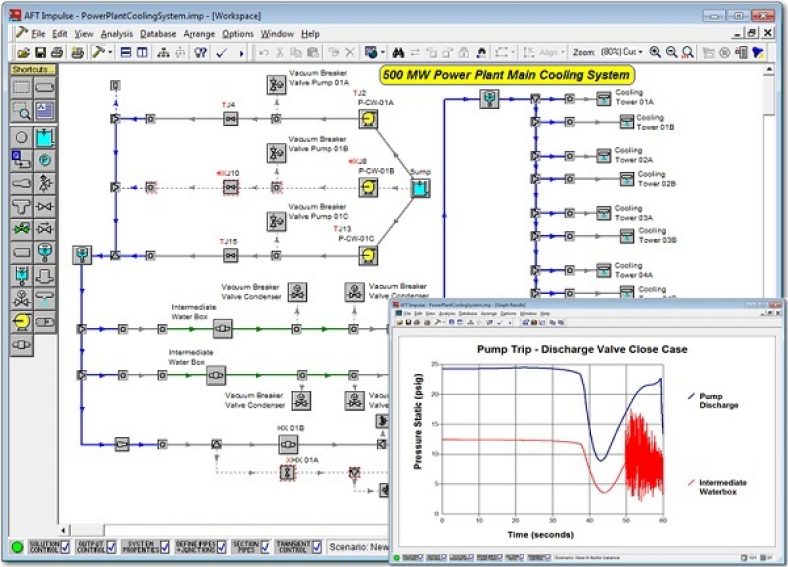The image size is (788, 567).
Task: Select the selection rectangle tool in the toolbox
Action: click(22, 87)
